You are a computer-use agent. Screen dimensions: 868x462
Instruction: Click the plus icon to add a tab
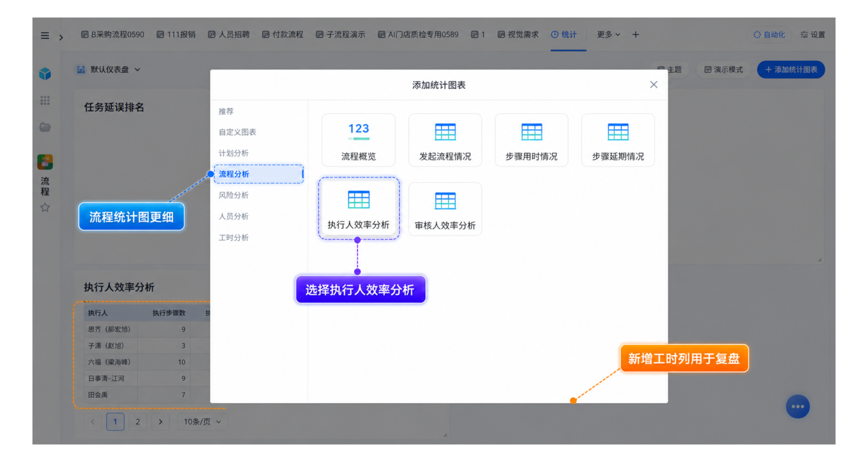click(635, 35)
